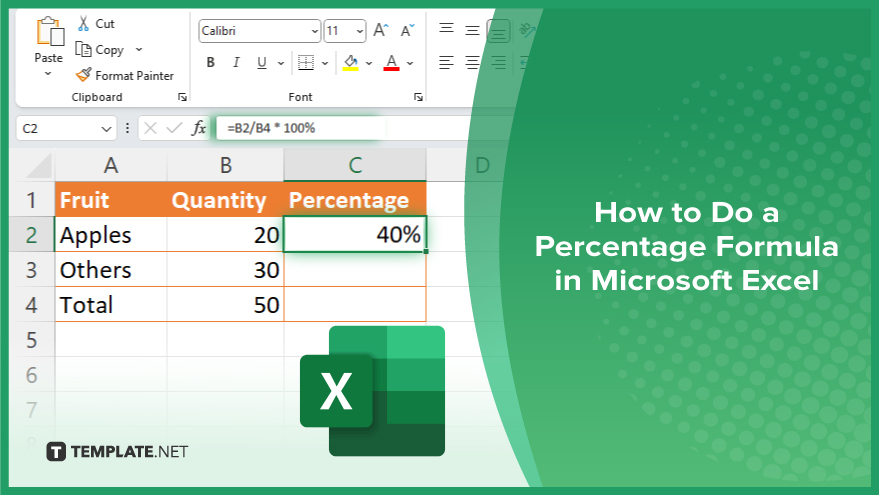Viewport: 879px width, 495px height.
Task: Open the fill color dropdown arrow
Action: (369, 63)
